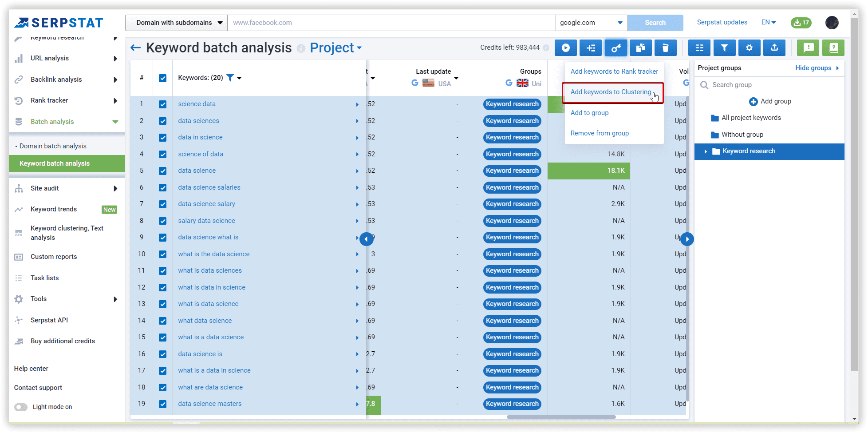Select the key-shaped keyword actions icon
This screenshot has height=433, width=868.
[616, 48]
